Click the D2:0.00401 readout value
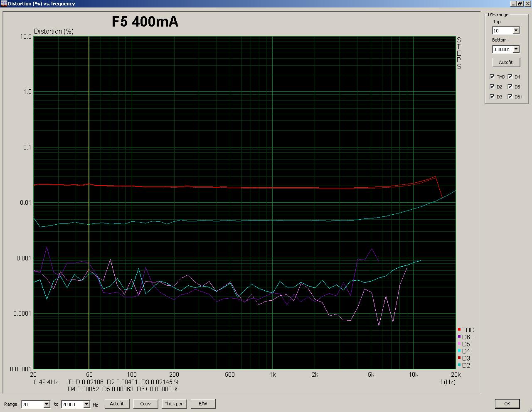The width and height of the screenshot is (532, 412). coord(123,382)
